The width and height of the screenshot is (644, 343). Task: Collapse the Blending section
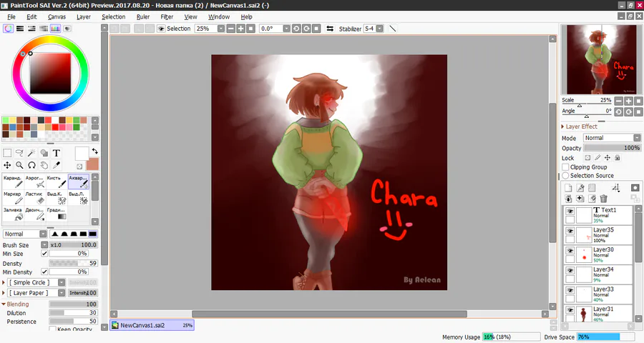(x=4, y=304)
